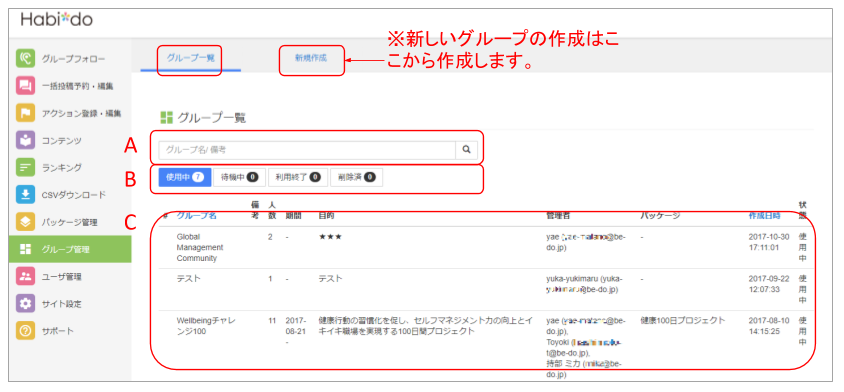This screenshot has height=392, width=844.
Task: Click the 健康100日プロジェクト package cell
Action: pos(683,320)
